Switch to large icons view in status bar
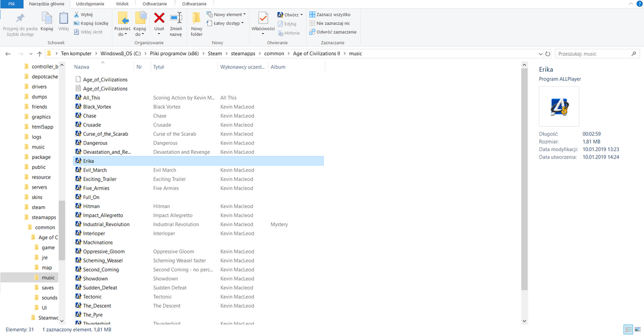Image resolution: width=644 pixels, height=335 pixels. click(x=637, y=329)
